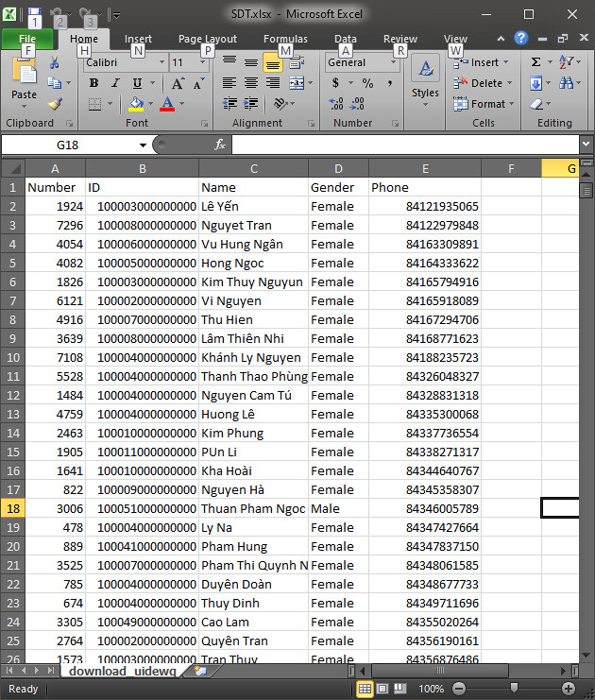This screenshot has width=595, height=700.
Task: Open the Format cells dropdown
Action: pyautogui.click(x=511, y=104)
